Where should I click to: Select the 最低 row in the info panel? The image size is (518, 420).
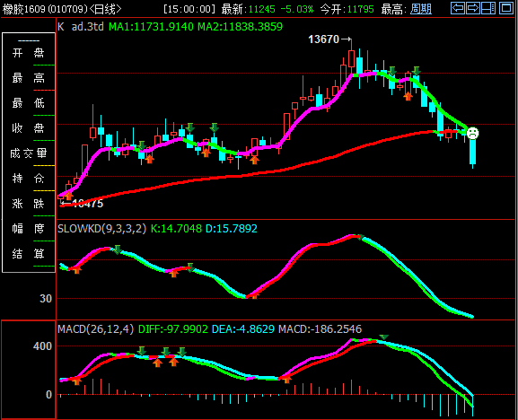[29, 103]
